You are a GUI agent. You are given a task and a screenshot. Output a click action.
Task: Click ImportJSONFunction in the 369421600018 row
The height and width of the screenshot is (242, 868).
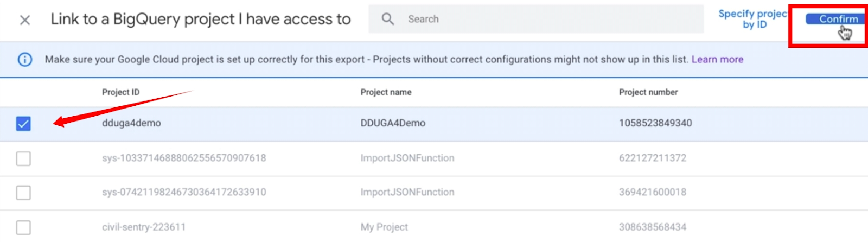click(407, 192)
